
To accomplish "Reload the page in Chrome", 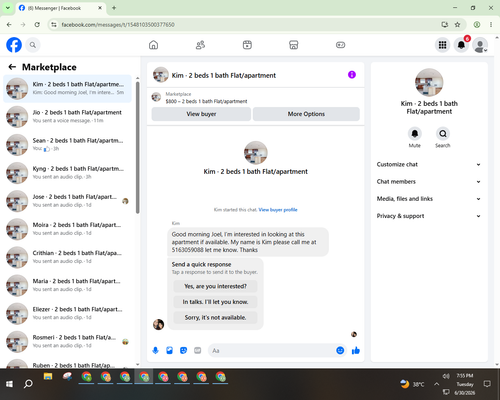I will 37,24.
